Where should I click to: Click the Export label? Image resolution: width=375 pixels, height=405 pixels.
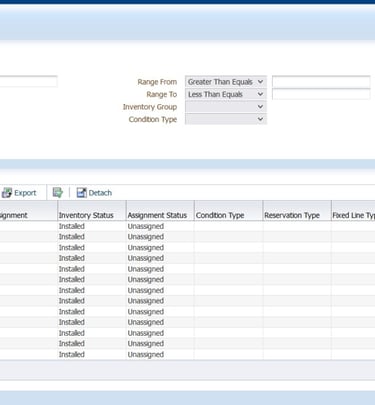pos(25,193)
